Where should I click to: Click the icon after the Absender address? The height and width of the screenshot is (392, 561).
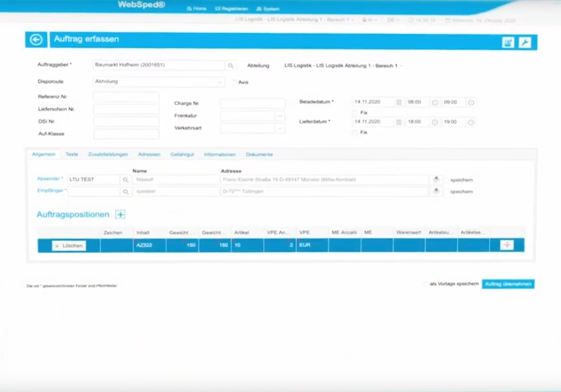pos(435,179)
